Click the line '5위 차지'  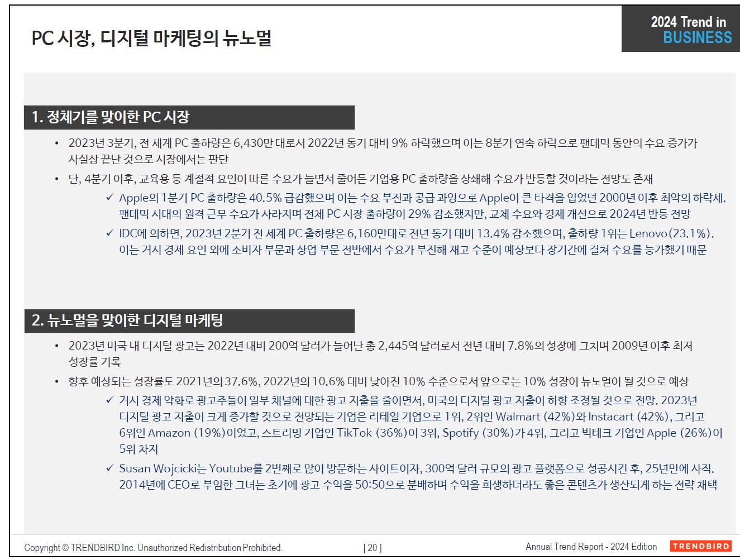pos(139,449)
